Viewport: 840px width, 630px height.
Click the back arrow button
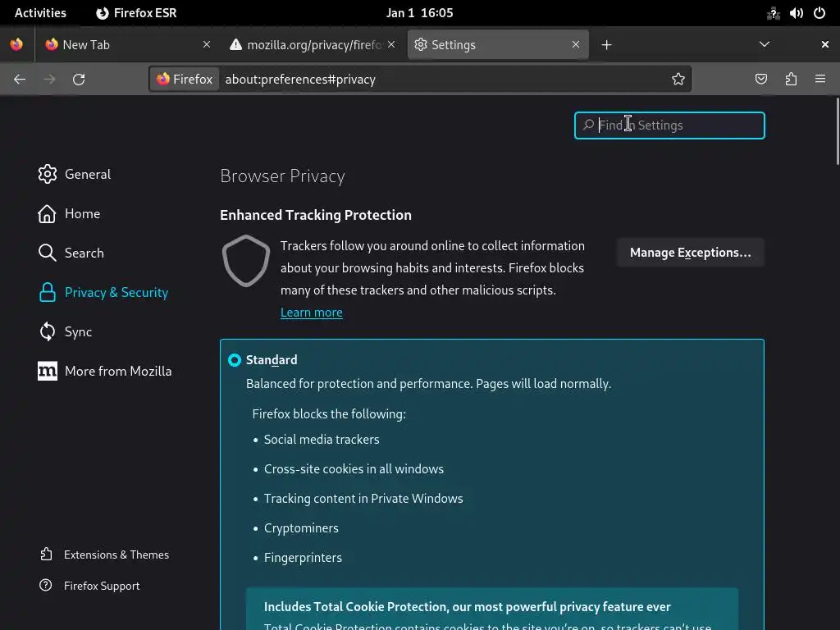click(x=20, y=79)
